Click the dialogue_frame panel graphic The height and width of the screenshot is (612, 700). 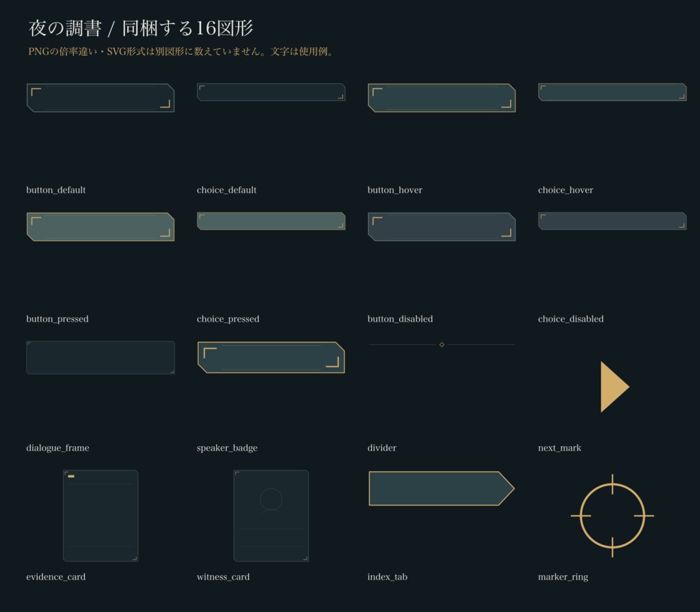pos(100,357)
